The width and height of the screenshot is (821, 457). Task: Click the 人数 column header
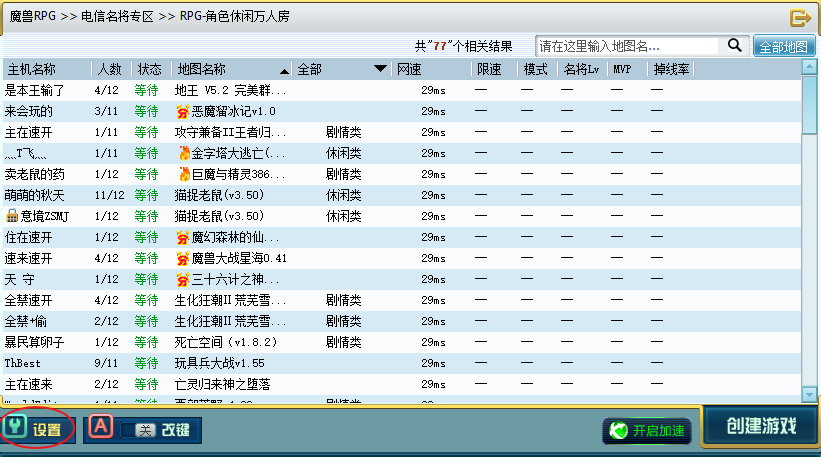(x=109, y=69)
